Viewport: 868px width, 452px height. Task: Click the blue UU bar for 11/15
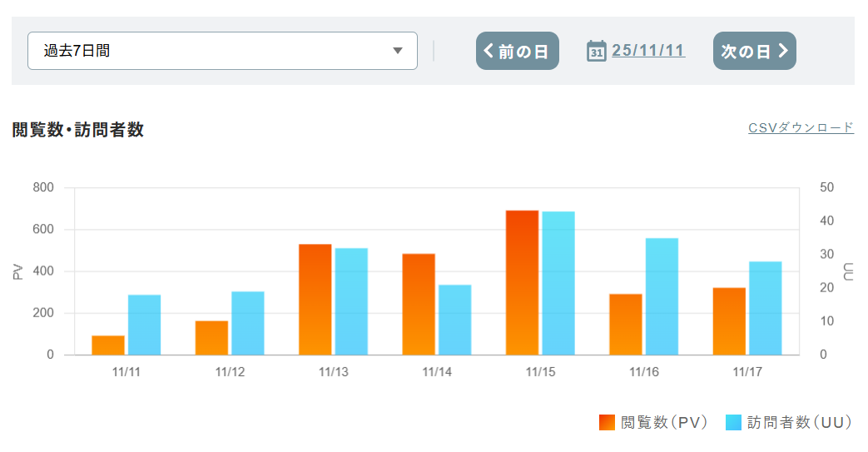(558, 283)
